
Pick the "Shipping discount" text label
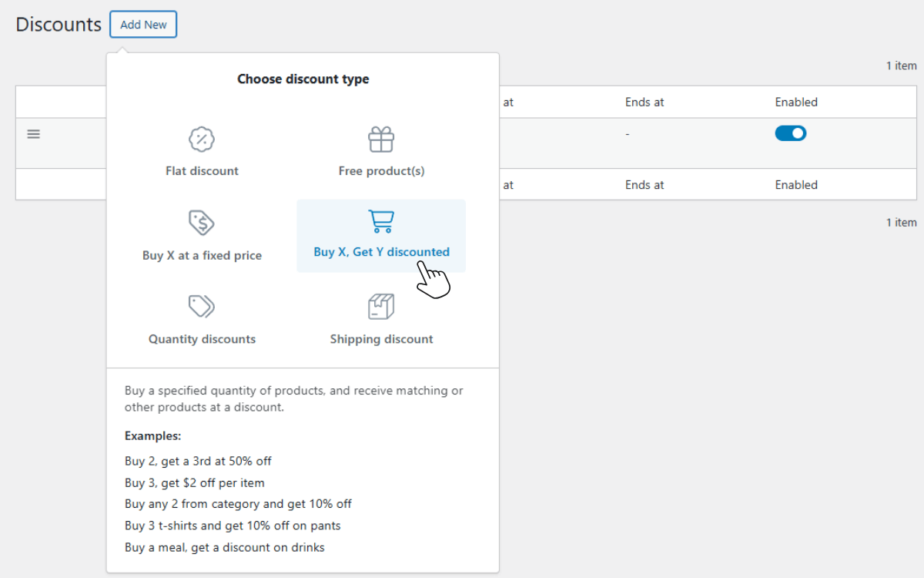tap(381, 339)
